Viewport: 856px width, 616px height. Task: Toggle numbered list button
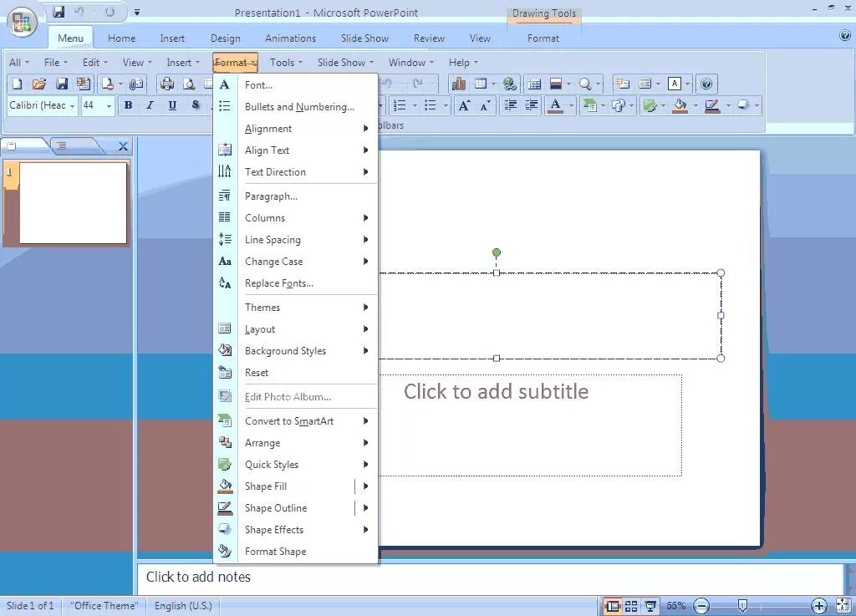tap(400, 105)
